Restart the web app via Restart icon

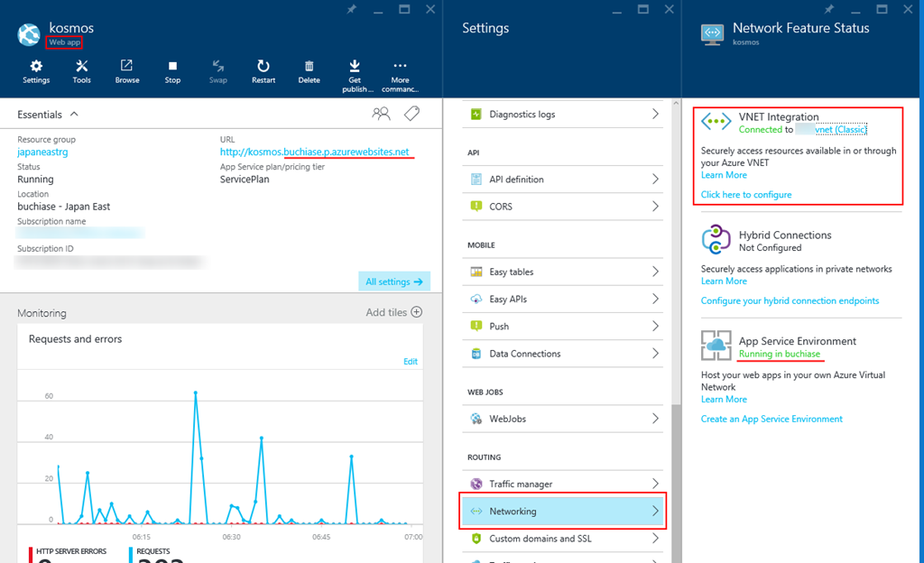(x=263, y=67)
